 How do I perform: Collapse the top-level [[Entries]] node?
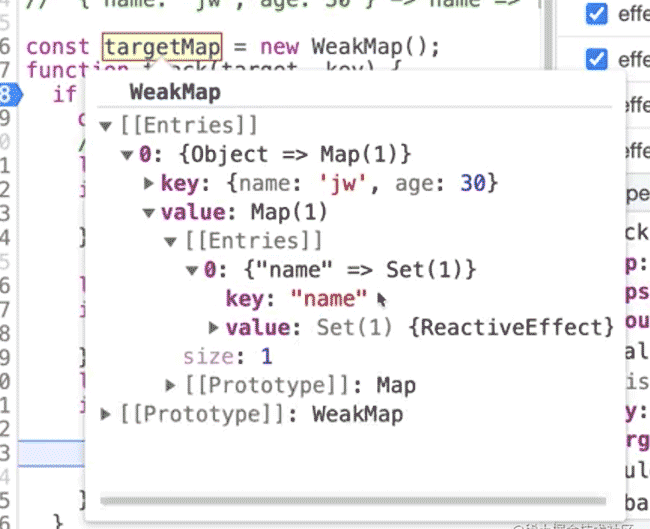tap(107, 126)
